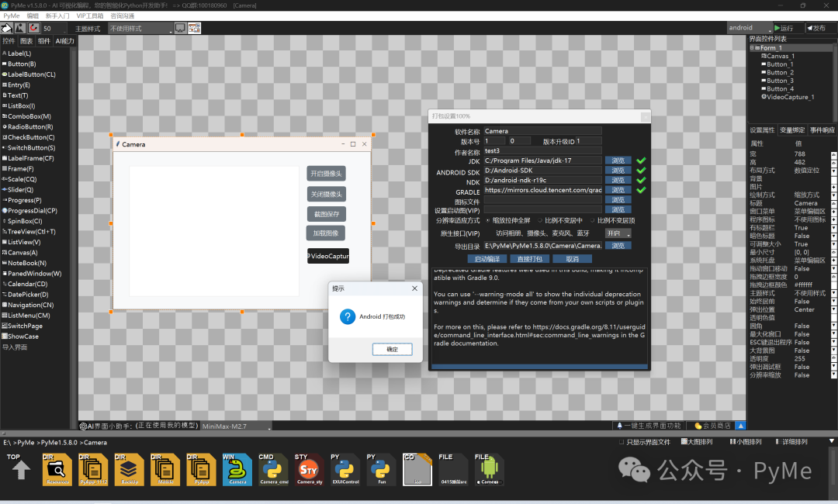This screenshot has width=838, height=504.
Task: Open the VIP工具箱 menu
Action: click(90, 16)
